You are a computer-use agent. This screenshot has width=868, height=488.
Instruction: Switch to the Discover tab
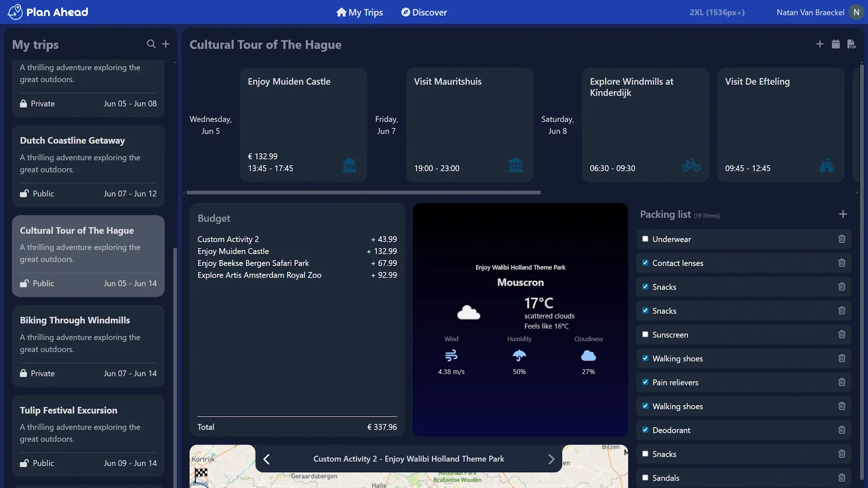pyautogui.click(x=424, y=12)
